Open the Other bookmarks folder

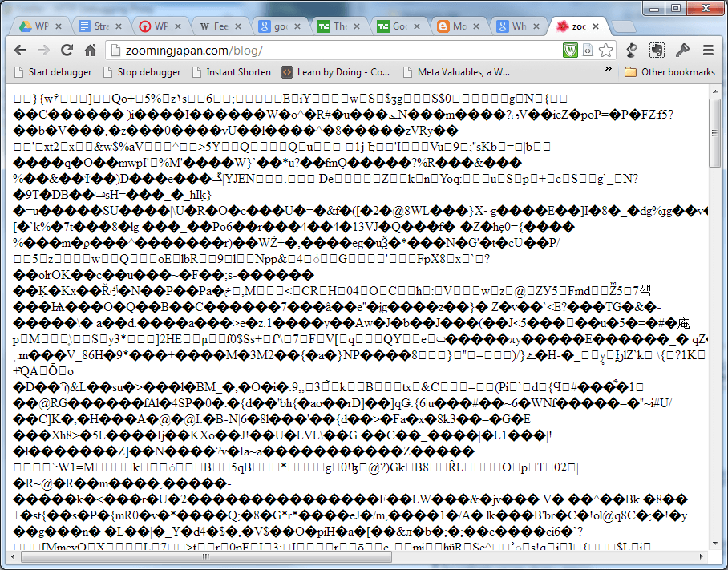click(669, 71)
